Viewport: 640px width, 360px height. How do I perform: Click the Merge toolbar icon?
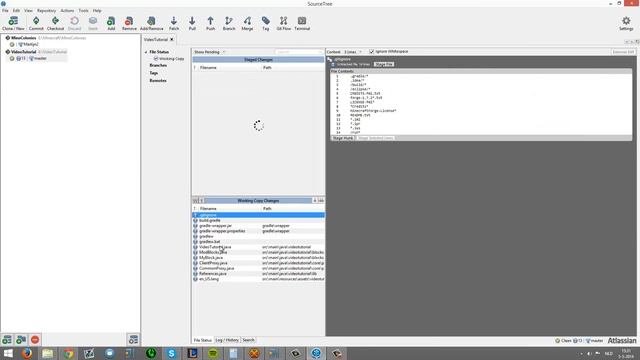tap(247, 23)
